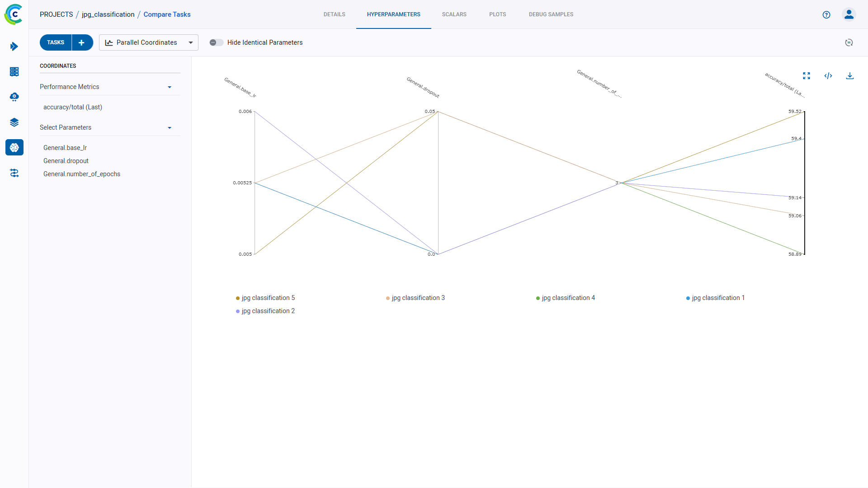Select the General.dropout parameter item
The image size is (868, 488).
click(66, 161)
